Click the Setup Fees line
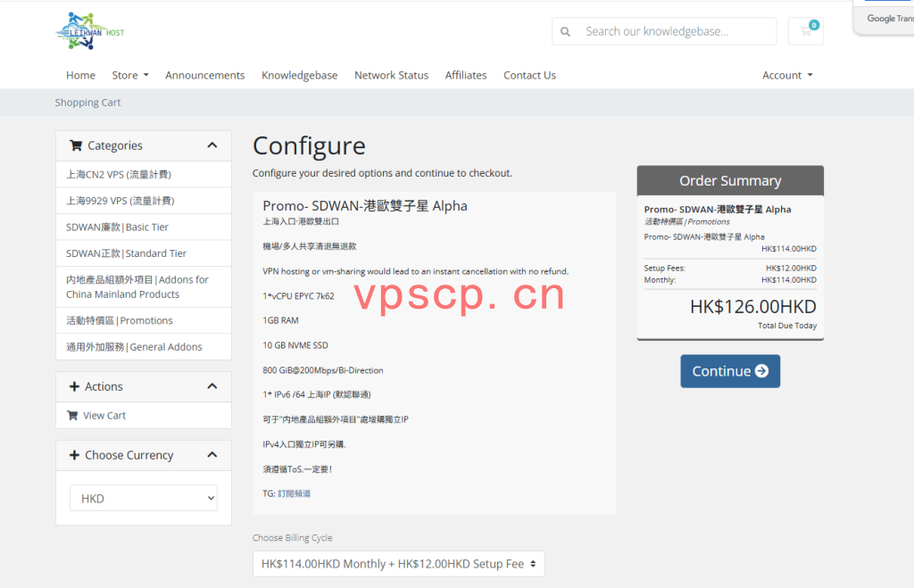The width and height of the screenshot is (914, 588). click(730, 268)
